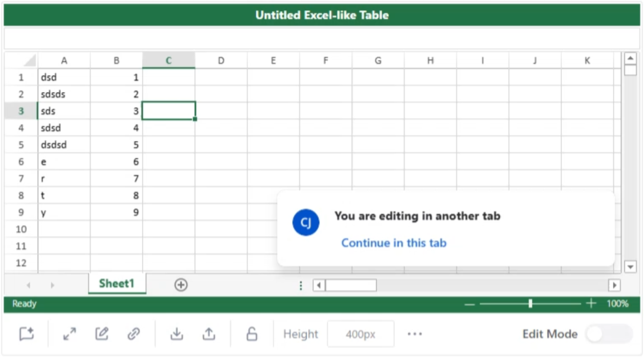Image resolution: width=644 pixels, height=357 pixels.
Task: Select cell containing 'sdsd'
Action: point(64,128)
